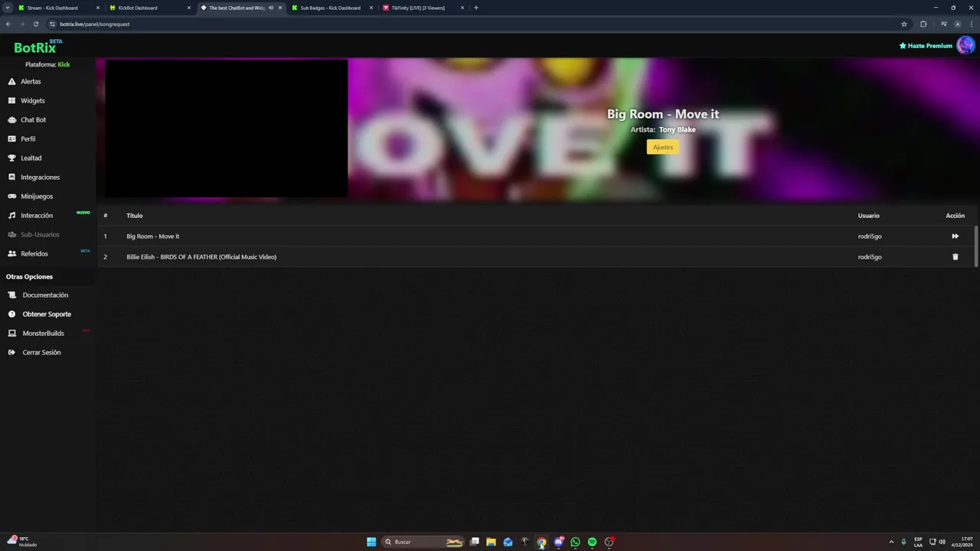The image size is (980, 551).
Task: Click the Usuario column header
Action: click(869, 215)
